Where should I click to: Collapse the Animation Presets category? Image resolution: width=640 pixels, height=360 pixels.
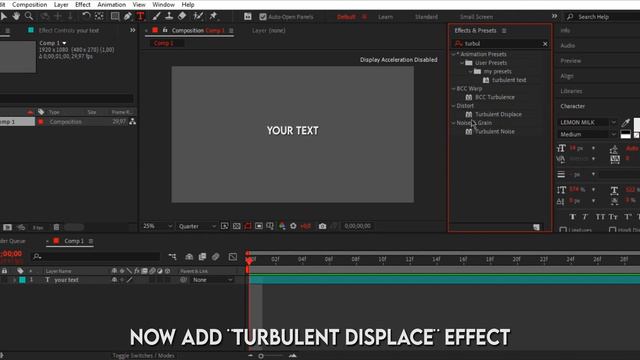tap(453, 54)
